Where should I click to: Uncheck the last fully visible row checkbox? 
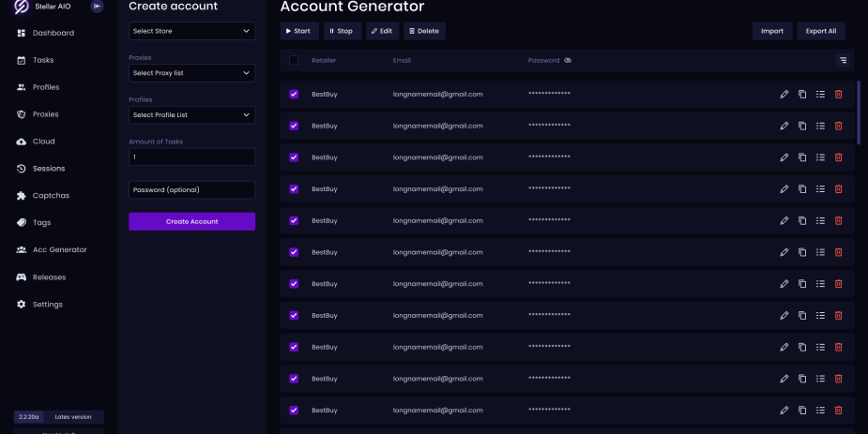click(x=294, y=411)
